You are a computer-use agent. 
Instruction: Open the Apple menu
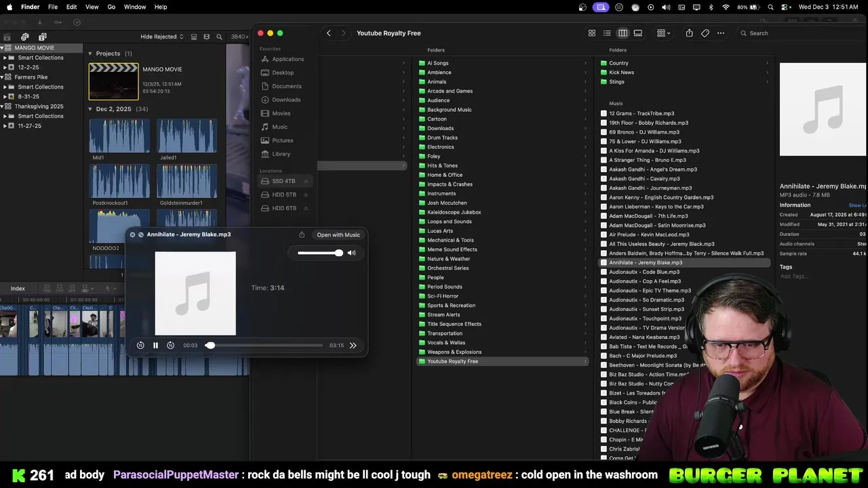tap(9, 7)
